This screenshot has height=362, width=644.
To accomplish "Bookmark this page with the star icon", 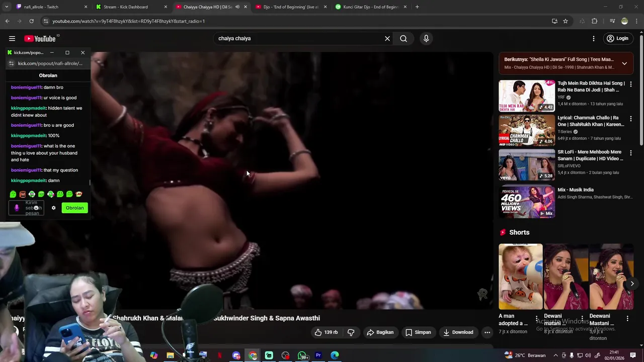I will (566, 21).
